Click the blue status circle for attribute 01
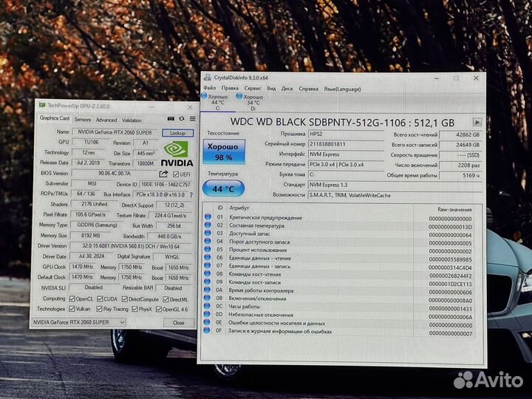Viewport: 532px width, 399px height. click(x=208, y=218)
